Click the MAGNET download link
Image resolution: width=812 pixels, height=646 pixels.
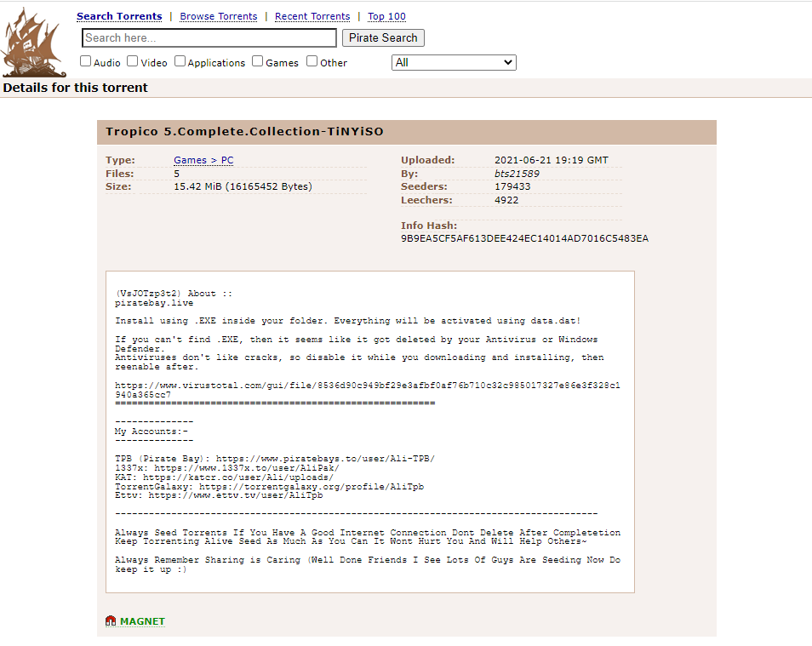[x=142, y=621]
